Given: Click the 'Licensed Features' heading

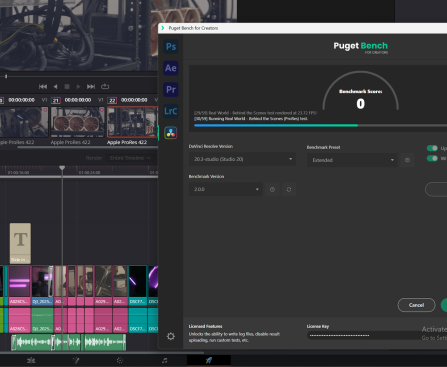Looking at the screenshot, I should 205,326.
